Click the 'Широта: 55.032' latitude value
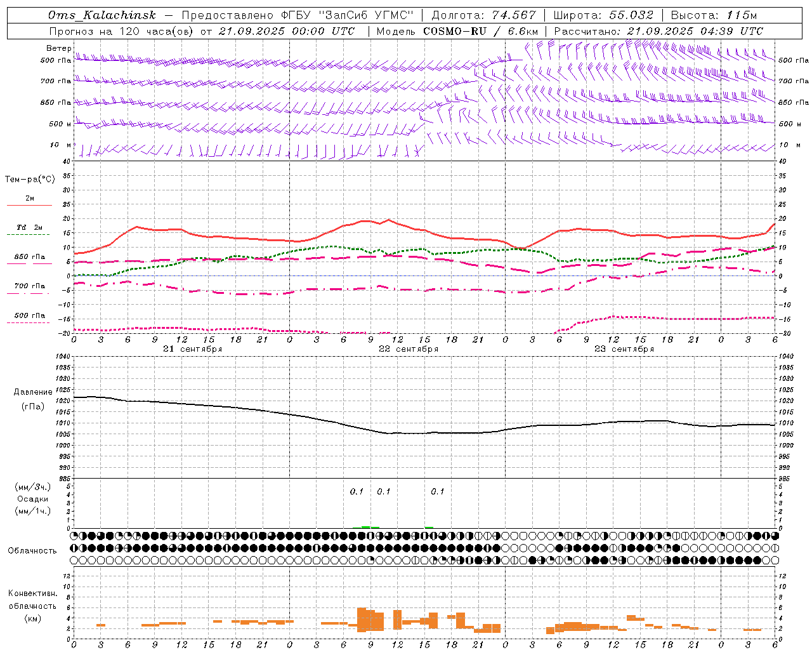This screenshot has width=812, height=650. [603, 15]
